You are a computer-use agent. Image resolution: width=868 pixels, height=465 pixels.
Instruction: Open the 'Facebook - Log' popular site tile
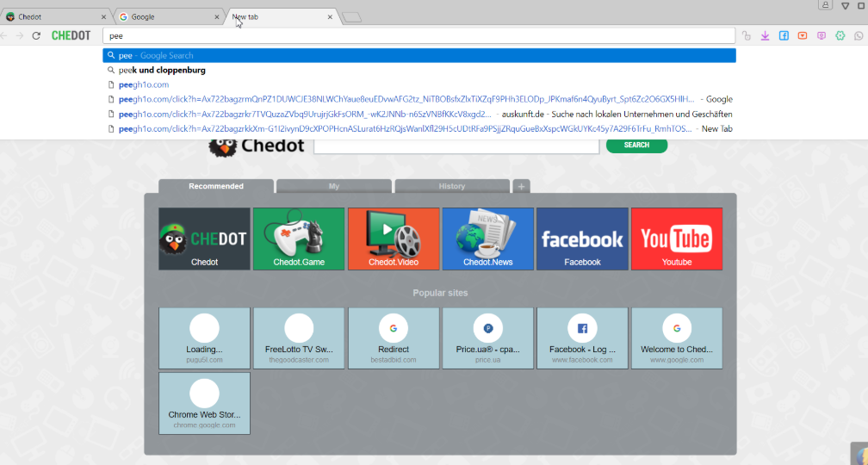[582, 338]
